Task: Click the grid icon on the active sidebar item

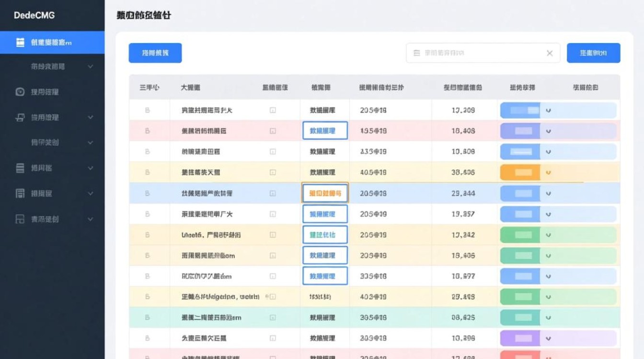Action: [x=19, y=42]
